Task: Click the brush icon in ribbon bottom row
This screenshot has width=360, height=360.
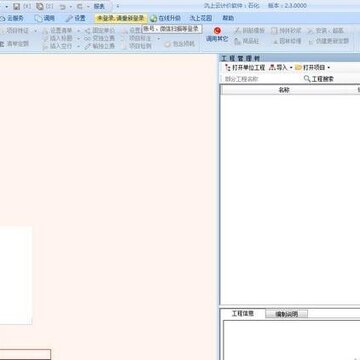Action: pos(88,47)
